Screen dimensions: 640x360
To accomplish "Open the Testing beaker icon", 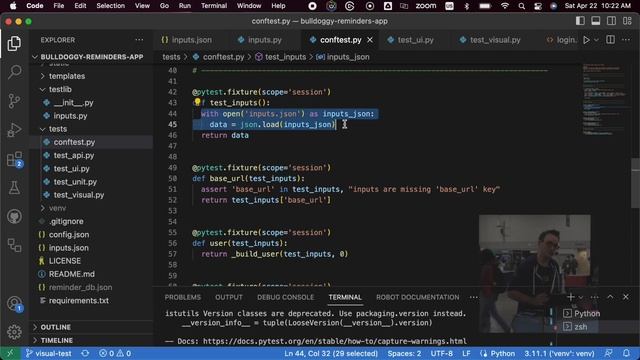I will pos(14,188).
